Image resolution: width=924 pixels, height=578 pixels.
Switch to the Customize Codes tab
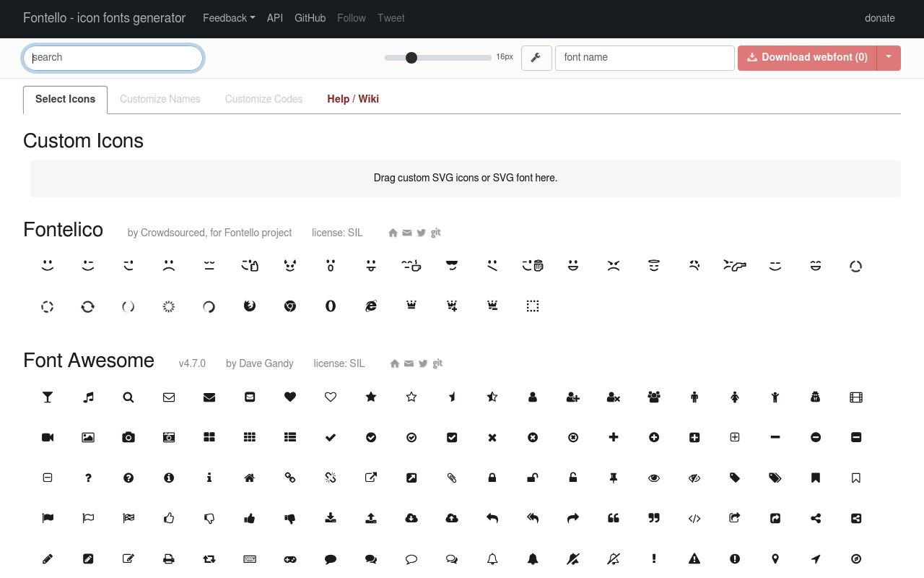coord(263,99)
